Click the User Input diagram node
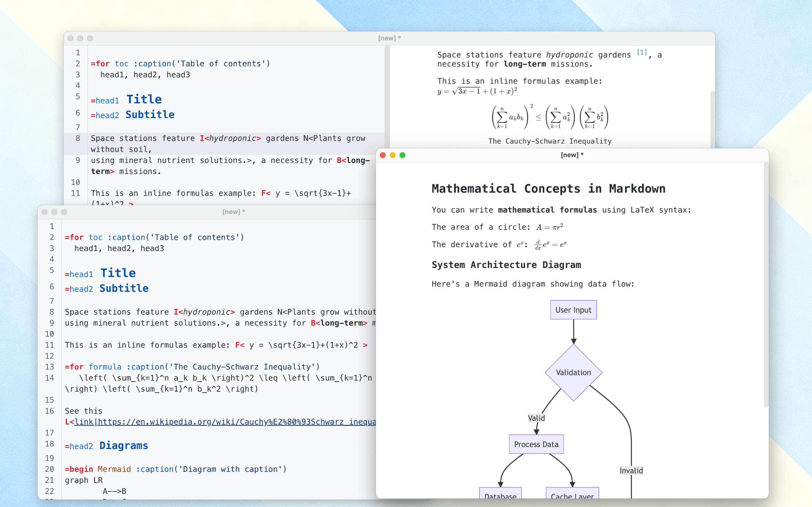 (573, 310)
